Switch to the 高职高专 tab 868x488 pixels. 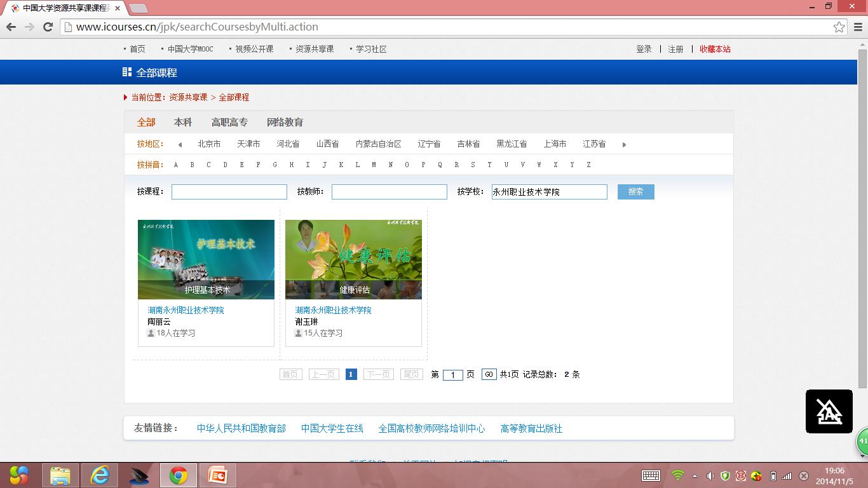(229, 122)
